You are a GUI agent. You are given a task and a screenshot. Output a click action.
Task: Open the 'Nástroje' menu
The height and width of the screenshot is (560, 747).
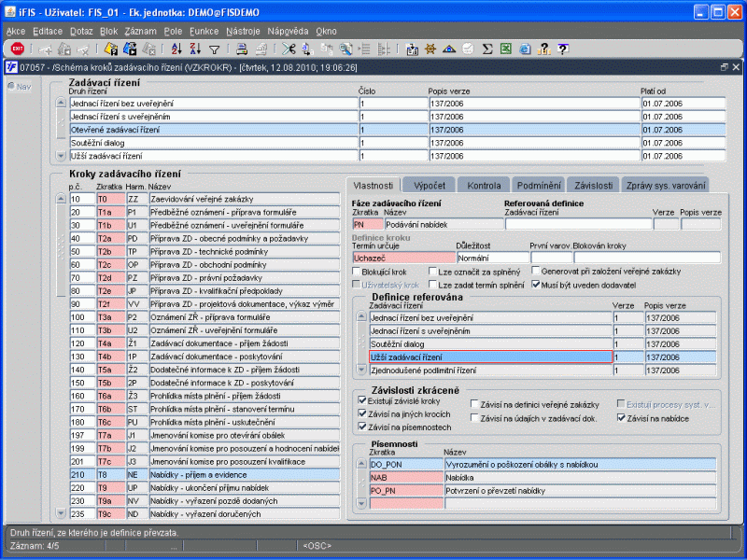pyautogui.click(x=242, y=31)
